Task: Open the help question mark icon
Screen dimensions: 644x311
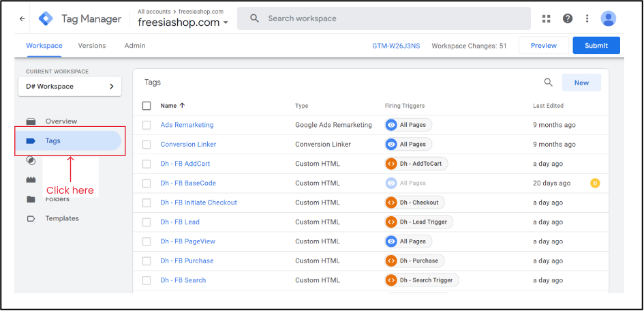Action: (568, 18)
